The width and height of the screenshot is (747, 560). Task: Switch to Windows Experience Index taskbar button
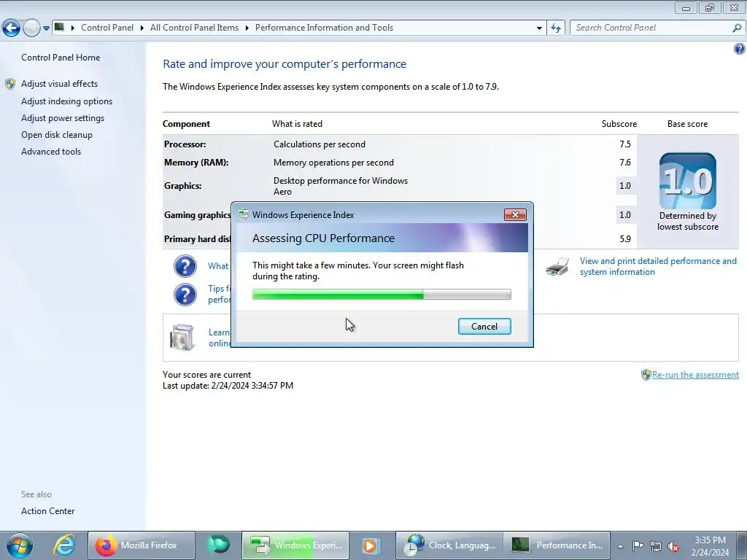295,545
